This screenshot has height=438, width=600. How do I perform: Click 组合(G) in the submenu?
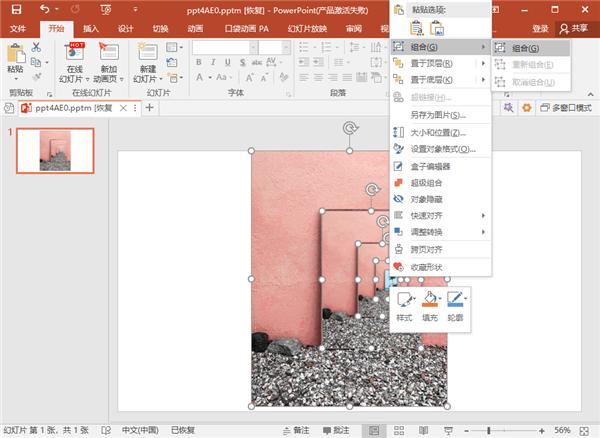[x=532, y=48]
